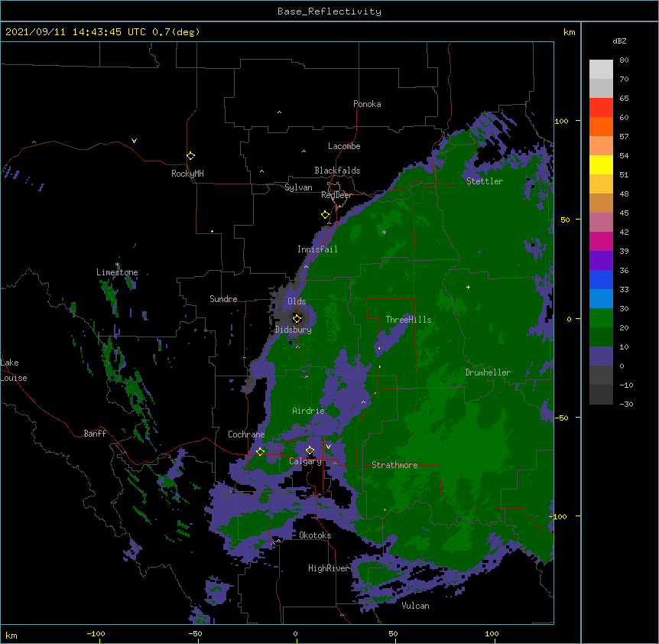This screenshot has width=659, height=644.
Task: Pick the dark gray swatch above -30
Action: 601,395
